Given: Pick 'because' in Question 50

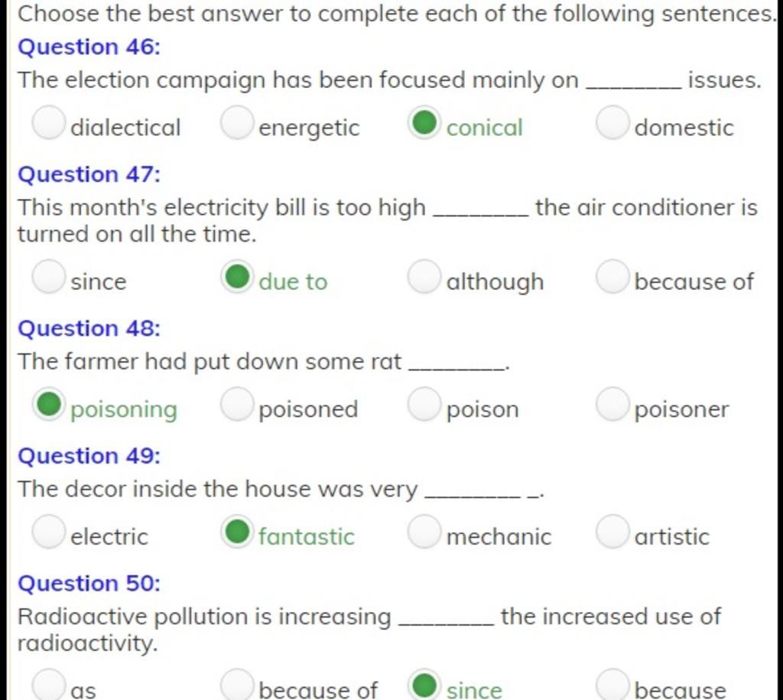Looking at the screenshot, I should [612, 685].
